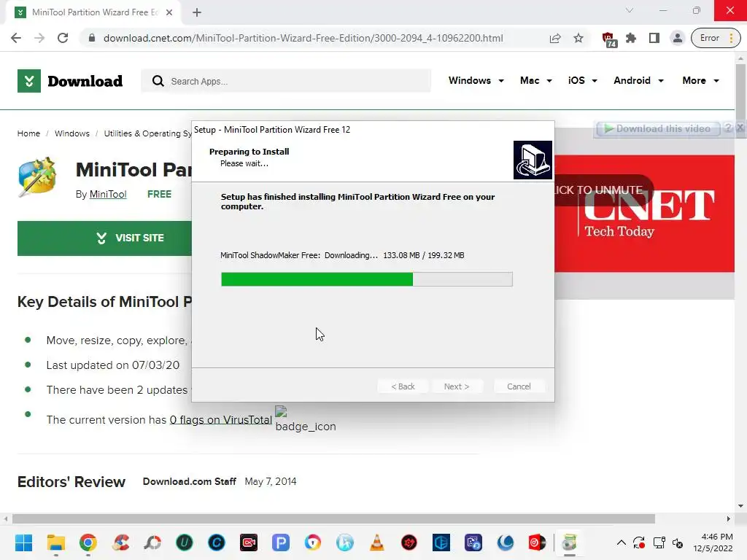Open the MiniTool developer link
The height and width of the screenshot is (560, 747).
coord(108,194)
